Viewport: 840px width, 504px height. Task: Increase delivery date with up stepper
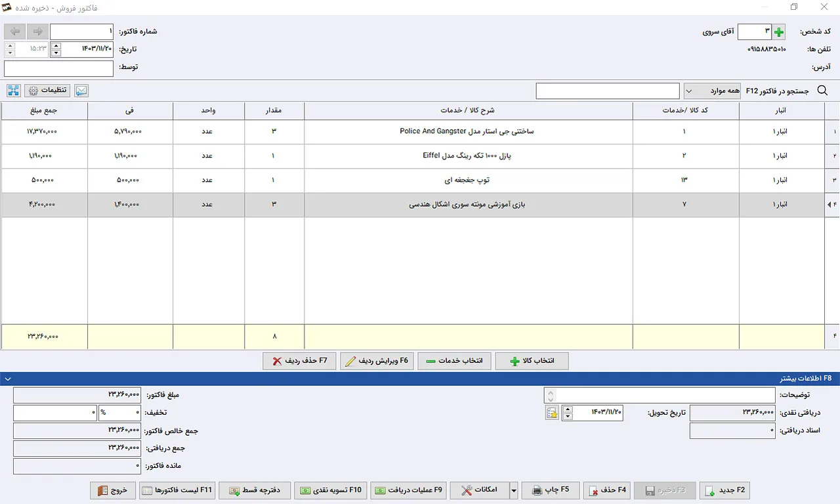568,409
